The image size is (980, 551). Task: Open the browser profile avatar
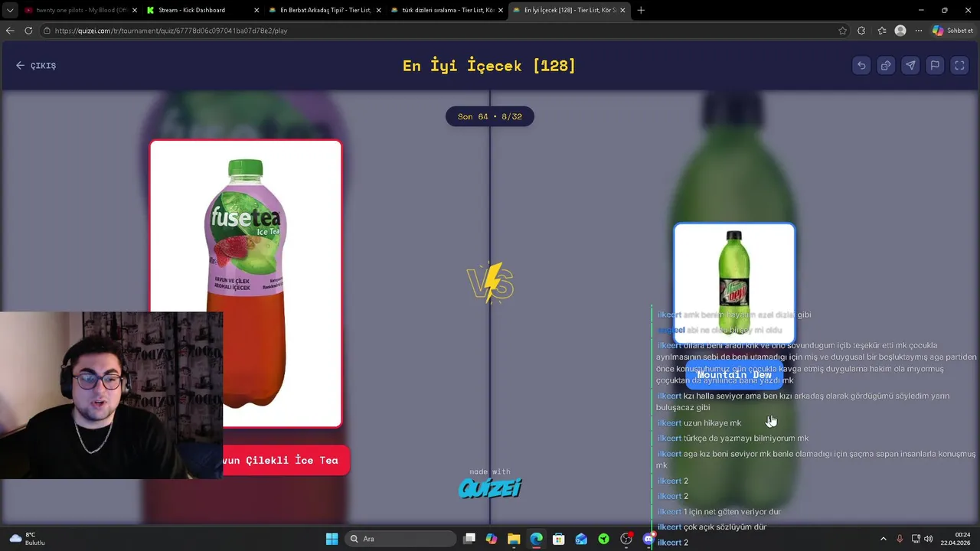(x=900, y=31)
